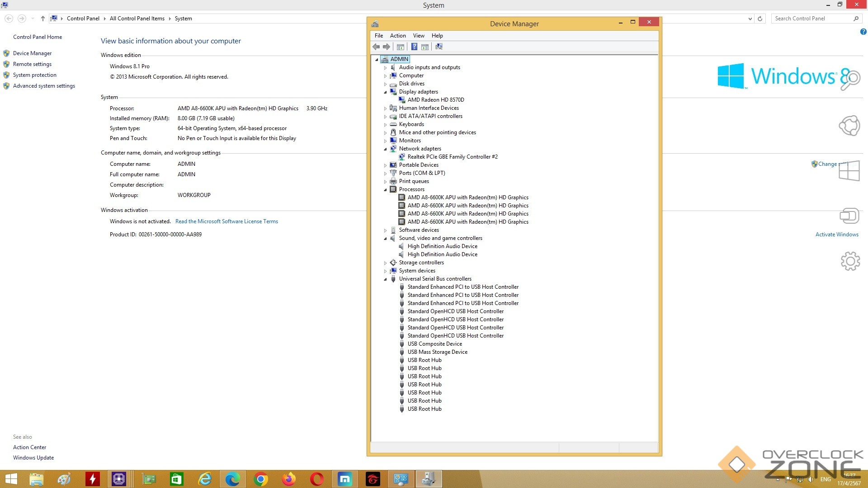This screenshot has height=488, width=868.
Task: Select AMD Radeon HD 8570D device
Action: [x=435, y=100]
